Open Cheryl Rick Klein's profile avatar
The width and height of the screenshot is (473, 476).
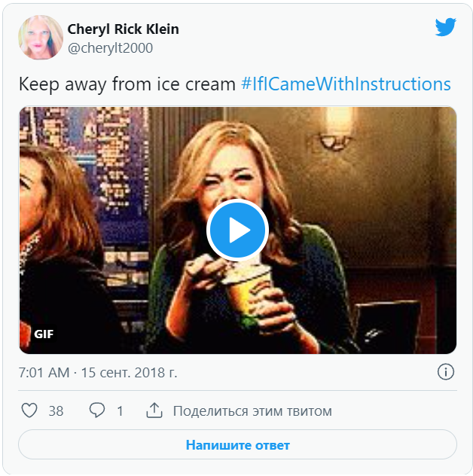41,38
